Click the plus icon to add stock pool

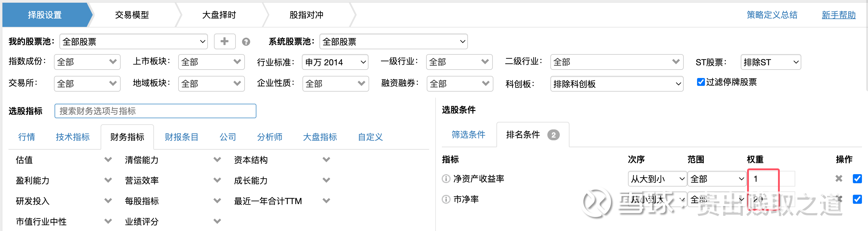224,41
